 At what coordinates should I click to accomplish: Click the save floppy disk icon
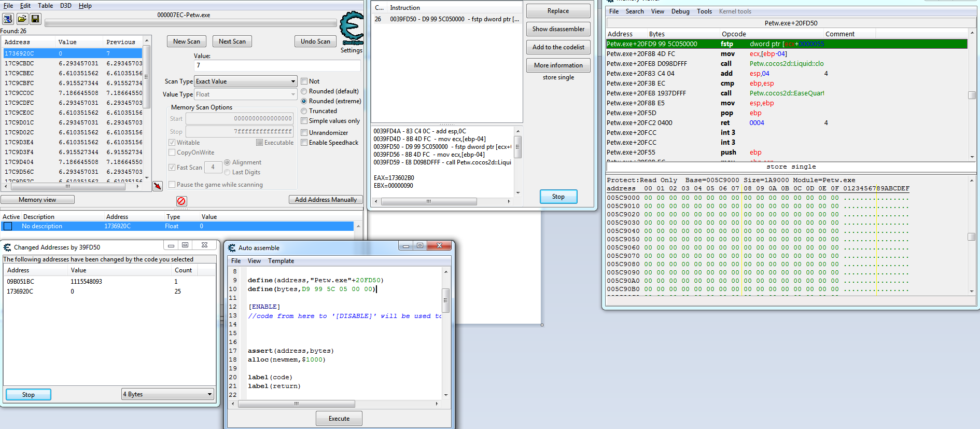click(x=35, y=19)
